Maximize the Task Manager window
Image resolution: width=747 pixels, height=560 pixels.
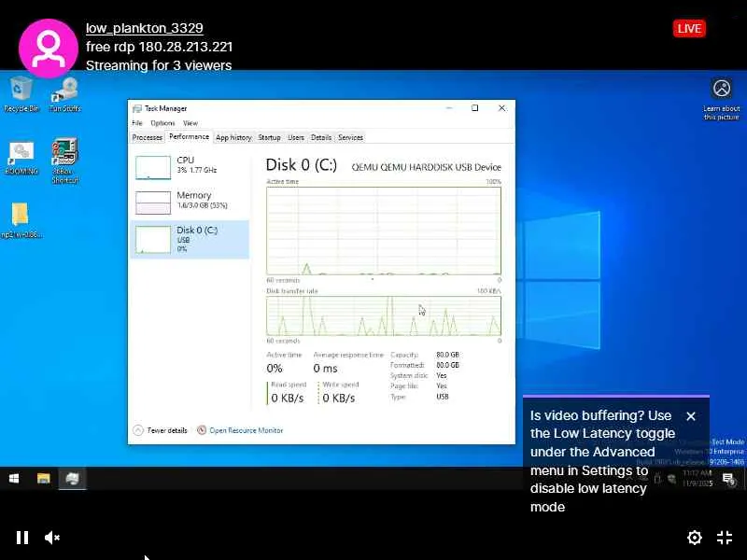click(475, 108)
